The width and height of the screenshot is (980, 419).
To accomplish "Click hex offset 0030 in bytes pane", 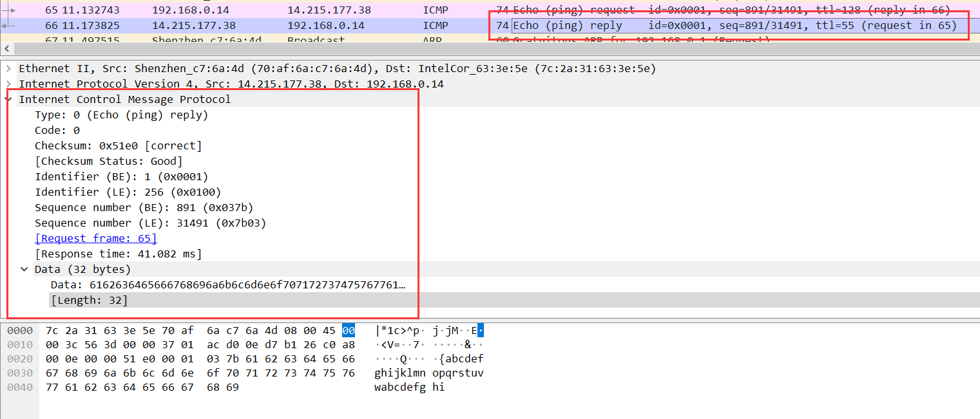I will pos(20,373).
